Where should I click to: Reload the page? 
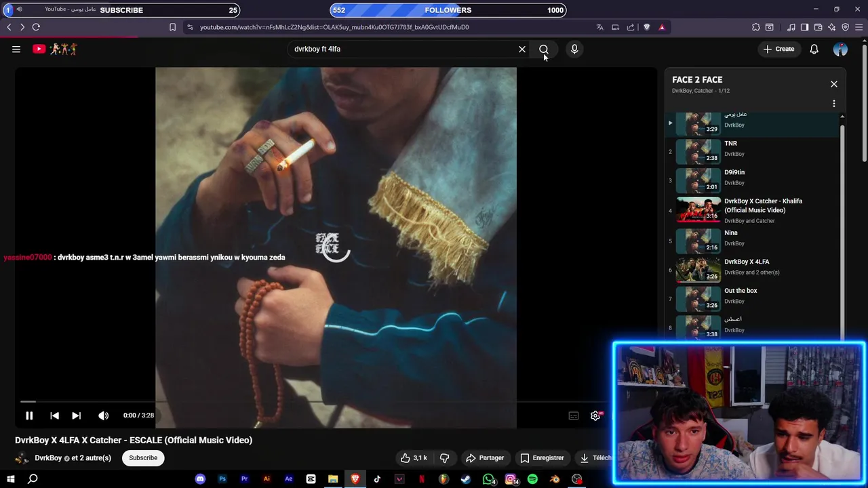point(36,27)
